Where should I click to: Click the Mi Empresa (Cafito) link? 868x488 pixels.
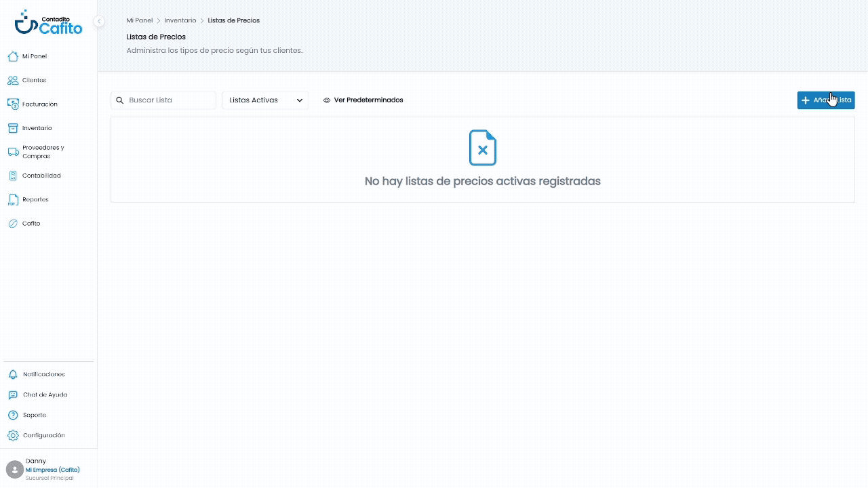pos(53,470)
